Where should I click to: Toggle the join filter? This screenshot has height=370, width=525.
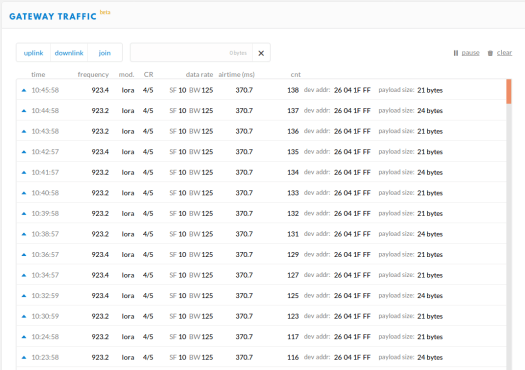point(104,53)
